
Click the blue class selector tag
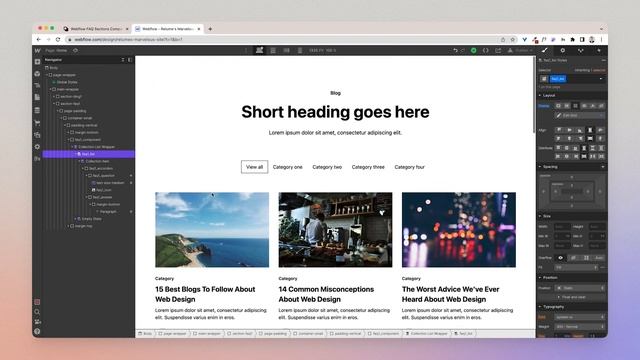click(558, 79)
